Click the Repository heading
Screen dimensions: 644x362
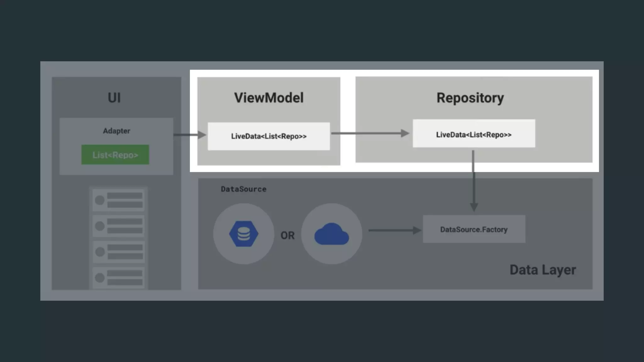[x=470, y=98]
